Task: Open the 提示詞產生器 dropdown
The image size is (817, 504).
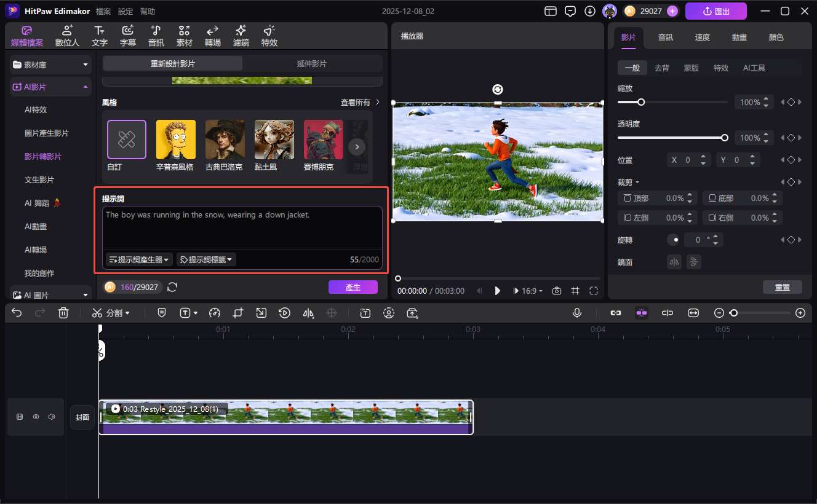Action: pos(139,259)
